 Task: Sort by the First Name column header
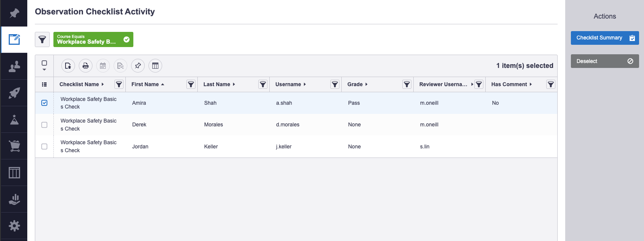(145, 84)
